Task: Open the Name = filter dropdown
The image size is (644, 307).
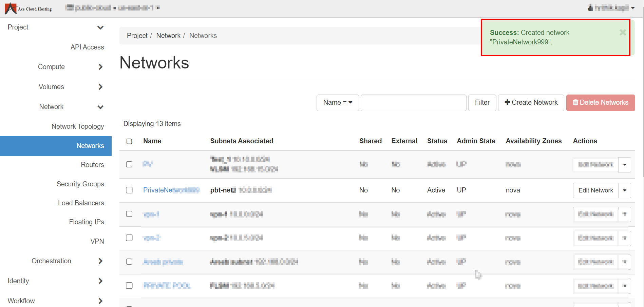Action: (x=337, y=103)
